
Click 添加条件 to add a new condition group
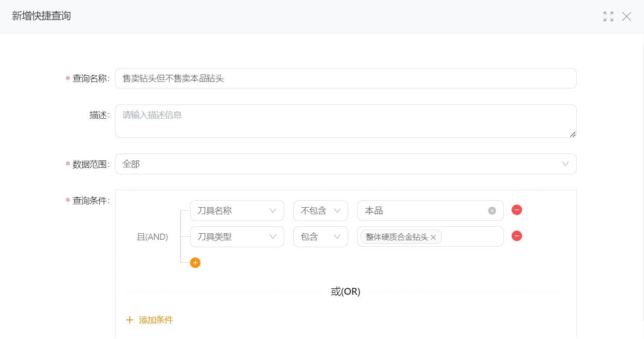click(149, 320)
